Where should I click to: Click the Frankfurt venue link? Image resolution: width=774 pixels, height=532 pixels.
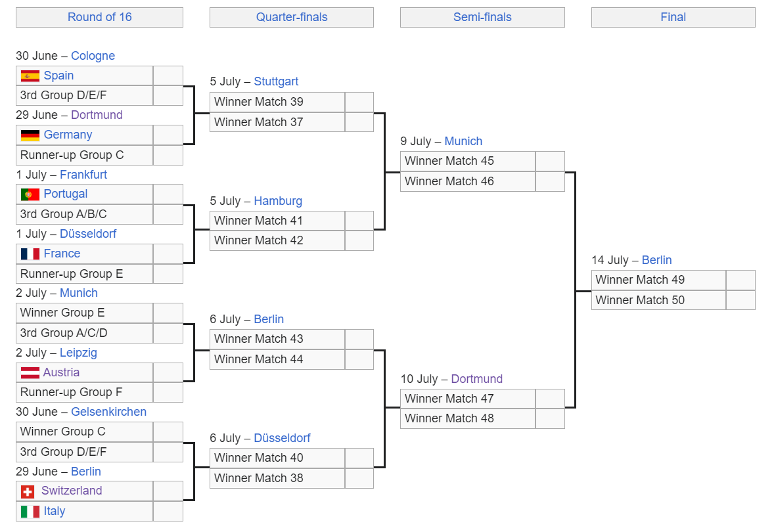83,175
